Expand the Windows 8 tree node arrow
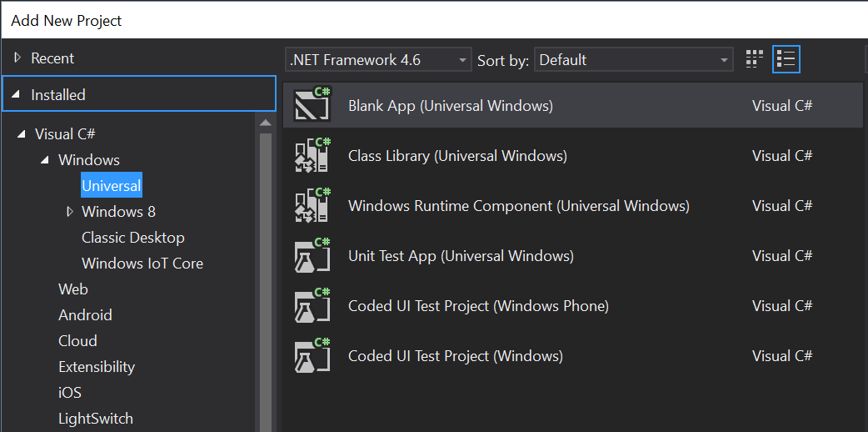Image resolution: width=868 pixels, height=432 pixels. [x=70, y=211]
